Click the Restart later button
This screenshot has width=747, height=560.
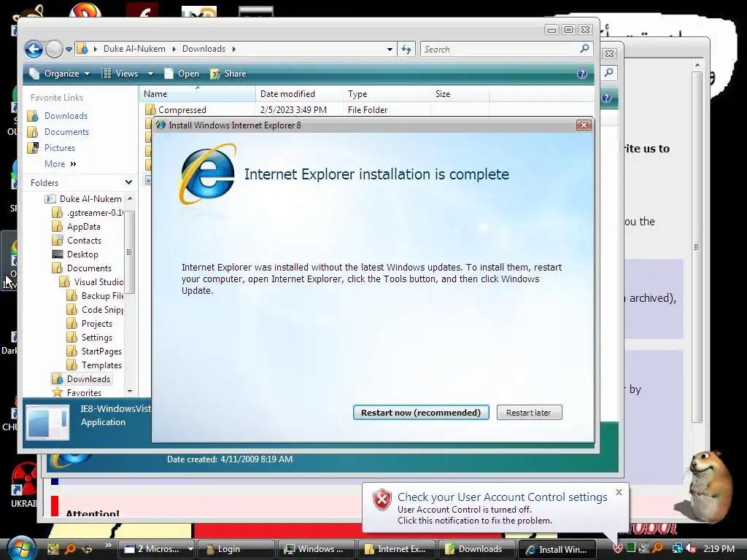point(529,413)
